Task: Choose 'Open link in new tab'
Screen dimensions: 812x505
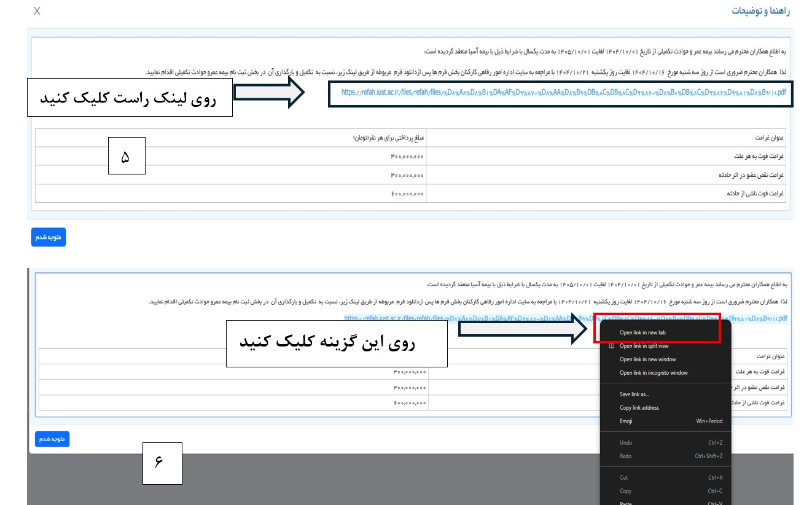Action: [x=642, y=333]
